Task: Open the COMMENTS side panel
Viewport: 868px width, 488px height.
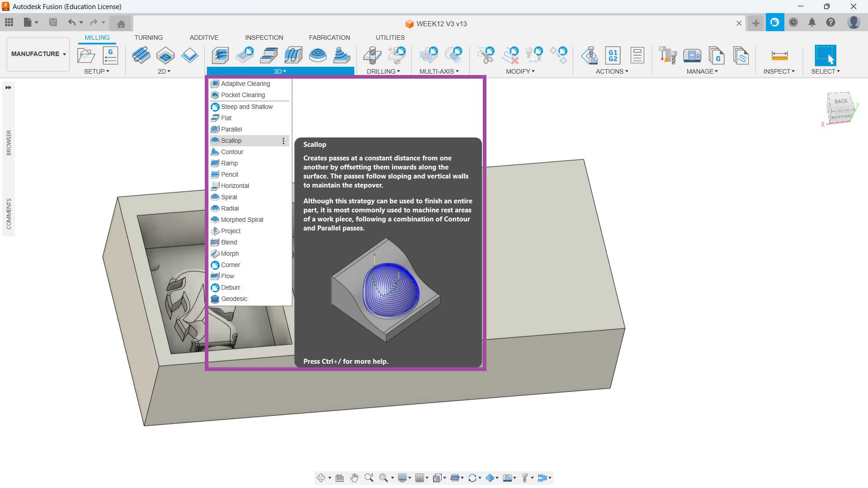Action: pos(9,214)
